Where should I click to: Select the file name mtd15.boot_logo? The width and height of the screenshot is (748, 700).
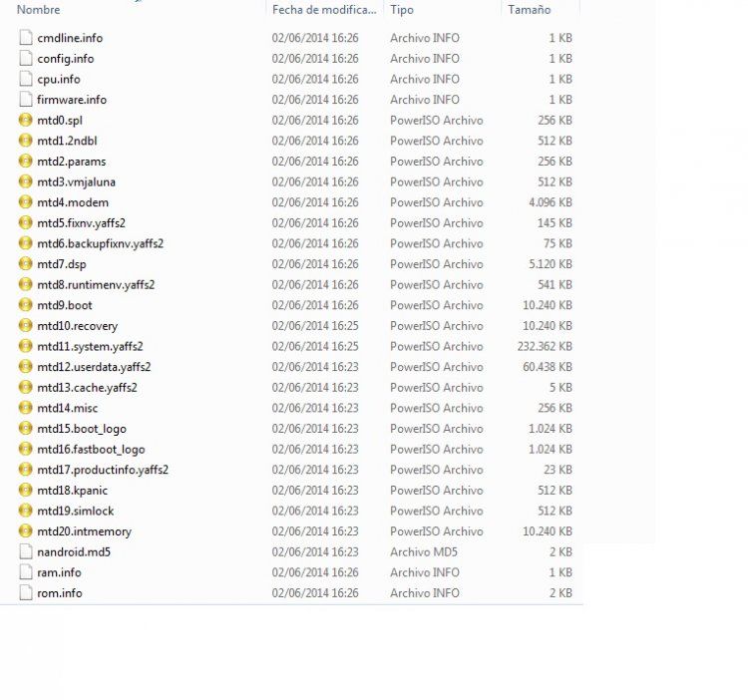click(82, 429)
